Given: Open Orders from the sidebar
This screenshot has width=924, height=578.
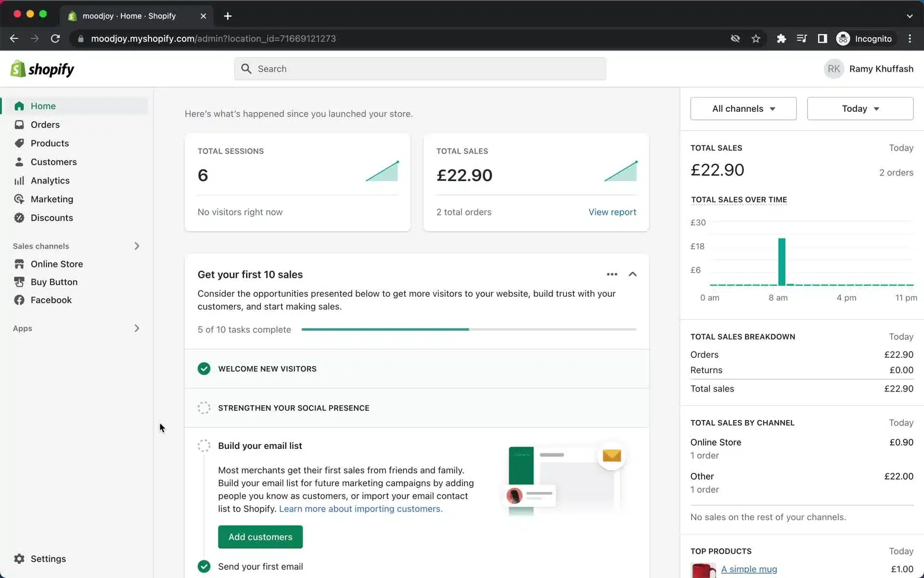Looking at the screenshot, I should [19, 124].
